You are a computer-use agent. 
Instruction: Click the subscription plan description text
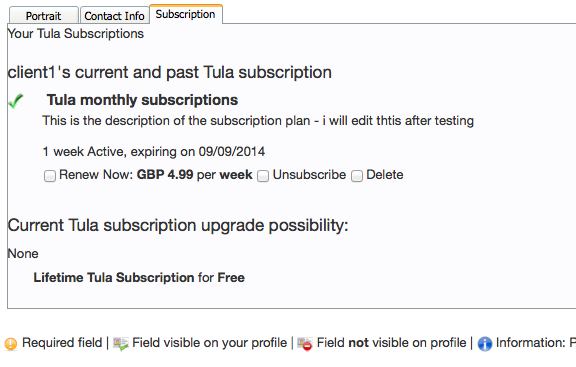pyautogui.click(x=258, y=120)
